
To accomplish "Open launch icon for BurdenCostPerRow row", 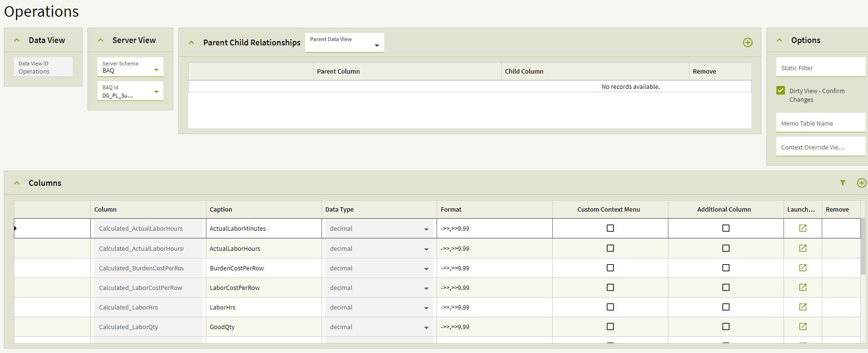I will coord(803,268).
